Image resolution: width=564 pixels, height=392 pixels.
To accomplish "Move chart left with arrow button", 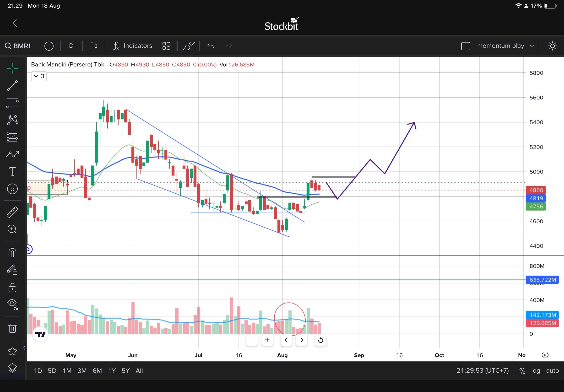I will 286,340.
